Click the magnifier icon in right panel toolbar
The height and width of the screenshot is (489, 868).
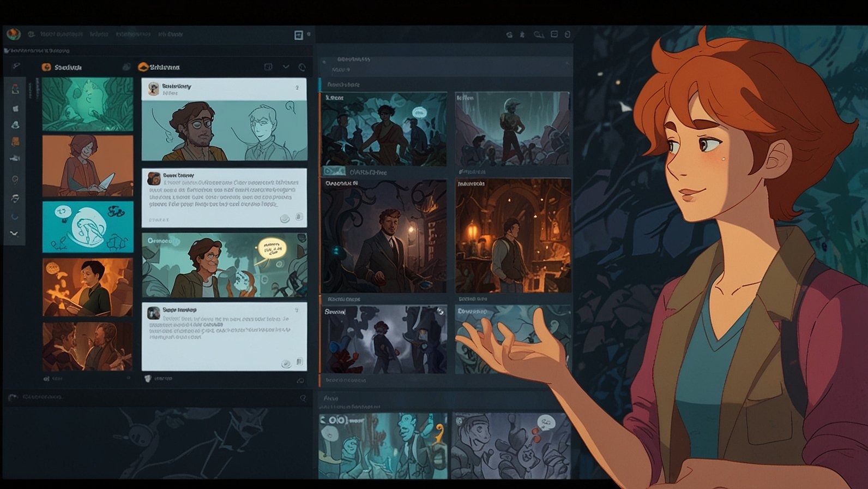[538, 34]
